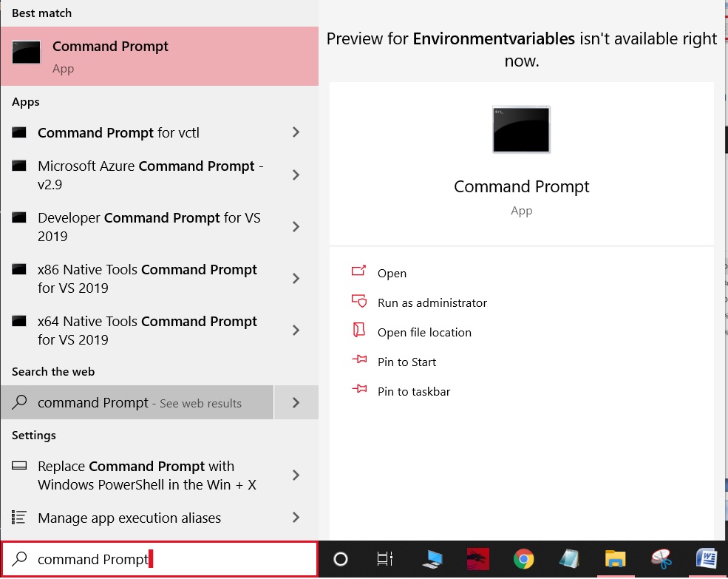Open command Prompt web results
The height and width of the screenshot is (579, 728).
click(137, 402)
